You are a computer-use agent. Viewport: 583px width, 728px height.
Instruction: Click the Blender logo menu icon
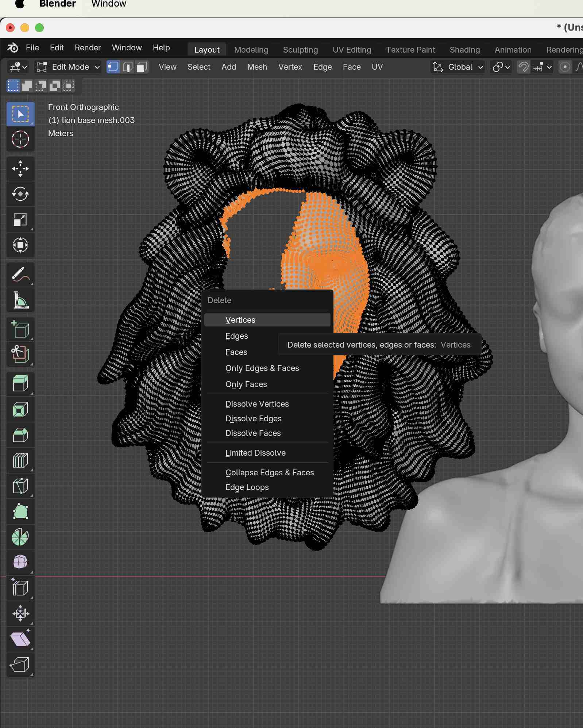pos(13,48)
